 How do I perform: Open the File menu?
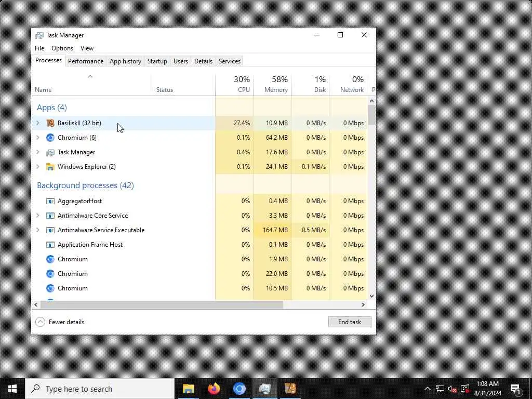[x=39, y=48]
